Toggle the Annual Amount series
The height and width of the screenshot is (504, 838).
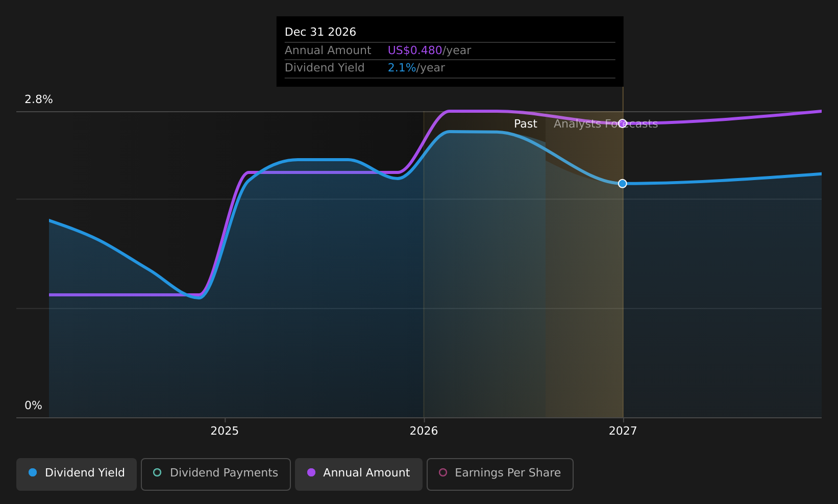pos(359,474)
